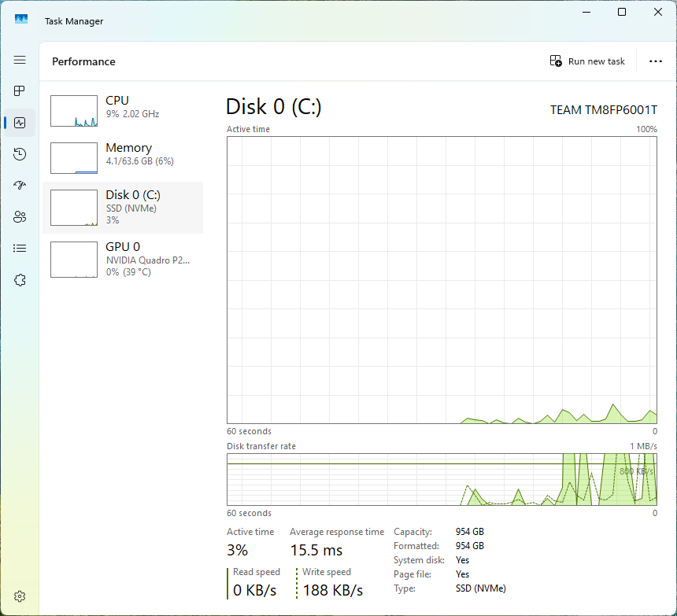Open the hamburger navigation menu
677x616 pixels.
[20, 60]
